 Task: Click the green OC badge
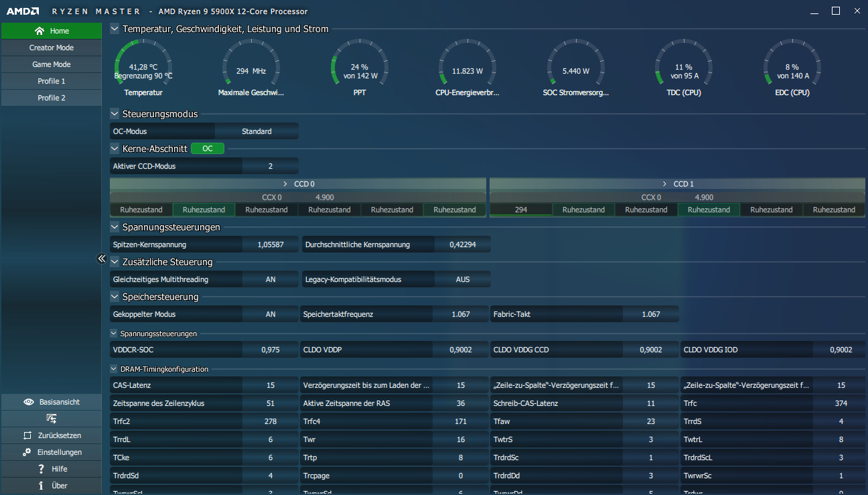tap(208, 149)
